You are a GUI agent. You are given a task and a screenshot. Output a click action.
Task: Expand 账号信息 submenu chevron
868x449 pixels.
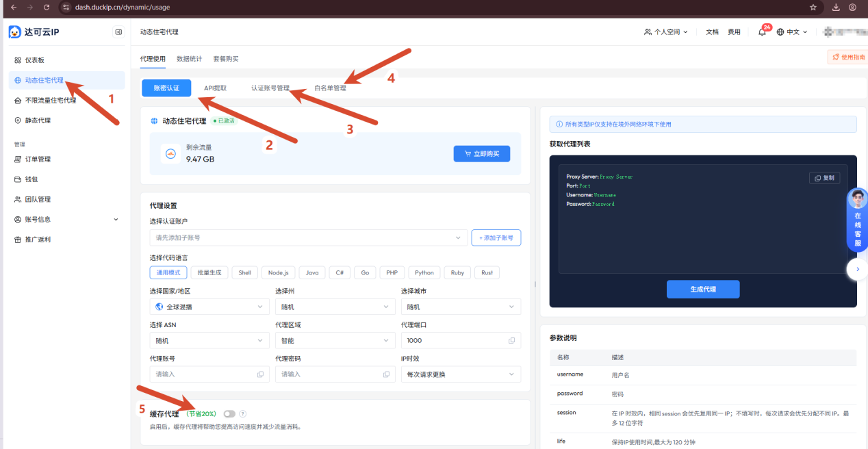tap(116, 220)
